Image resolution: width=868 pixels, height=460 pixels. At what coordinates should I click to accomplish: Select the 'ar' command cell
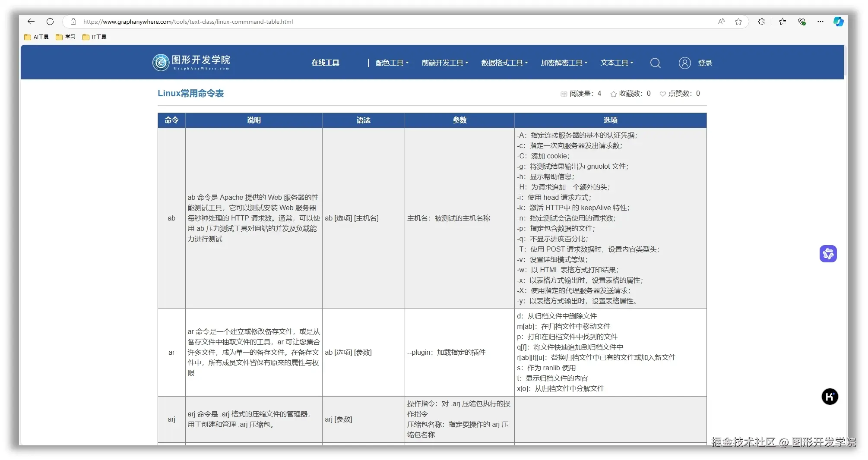[x=171, y=353]
